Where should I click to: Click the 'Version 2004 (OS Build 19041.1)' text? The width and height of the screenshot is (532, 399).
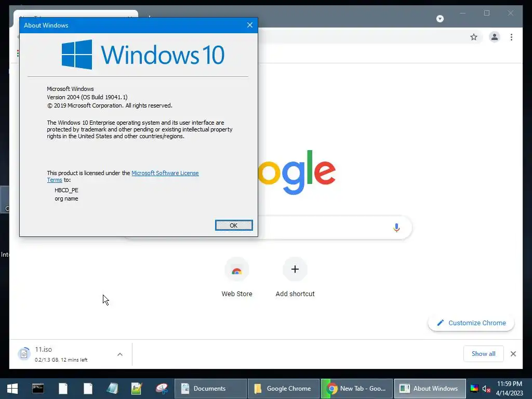click(x=87, y=97)
